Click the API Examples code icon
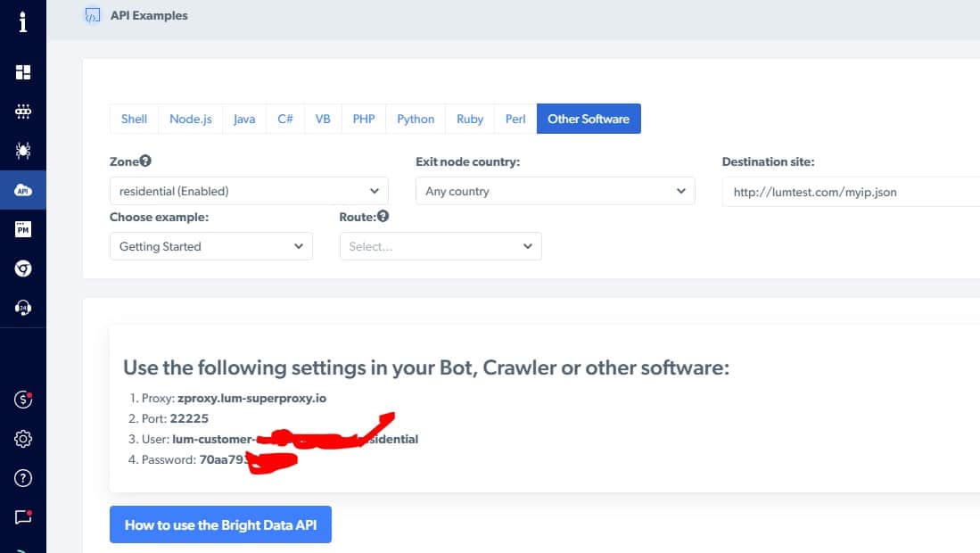This screenshot has height=553, width=980. point(93,16)
